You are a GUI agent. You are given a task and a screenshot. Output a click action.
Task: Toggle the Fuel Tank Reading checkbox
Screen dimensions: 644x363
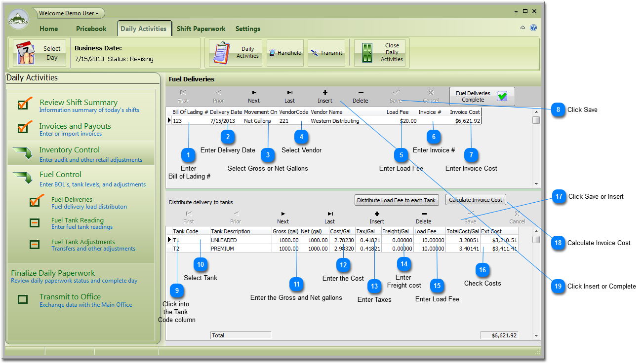tap(35, 223)
